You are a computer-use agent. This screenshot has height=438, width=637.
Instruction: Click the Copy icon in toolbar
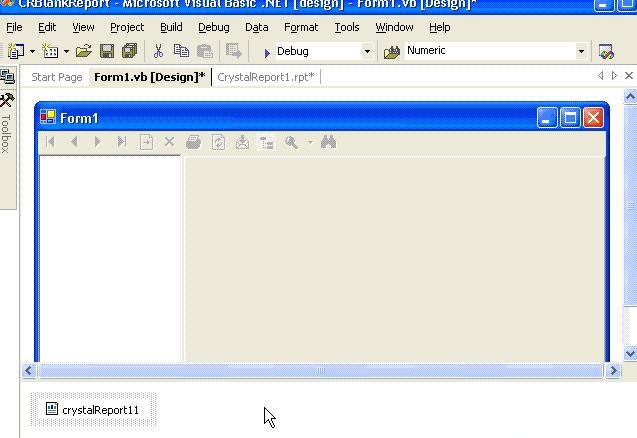pyautogui.click(x=181, y=51)
